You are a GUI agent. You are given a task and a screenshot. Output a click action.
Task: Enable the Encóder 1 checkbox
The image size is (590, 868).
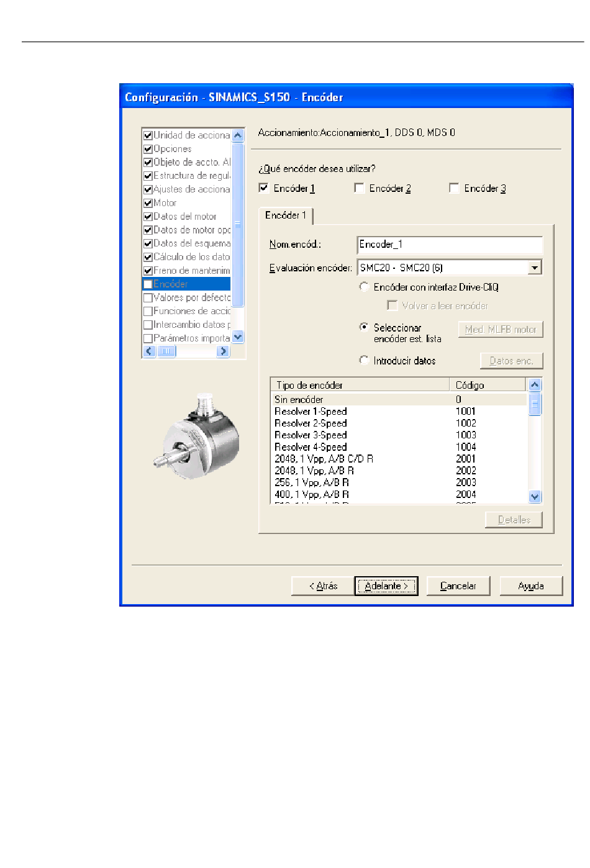point(264,188)
